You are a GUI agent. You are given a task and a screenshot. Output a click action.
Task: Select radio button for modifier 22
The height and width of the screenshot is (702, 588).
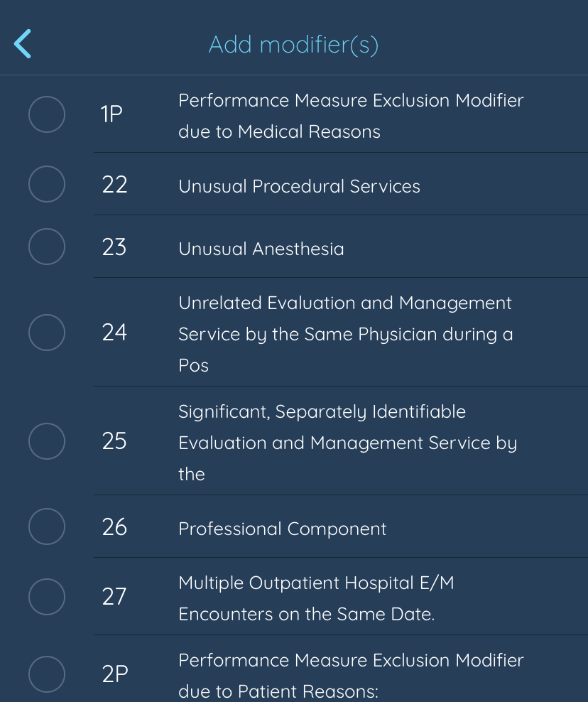point(47,185)
